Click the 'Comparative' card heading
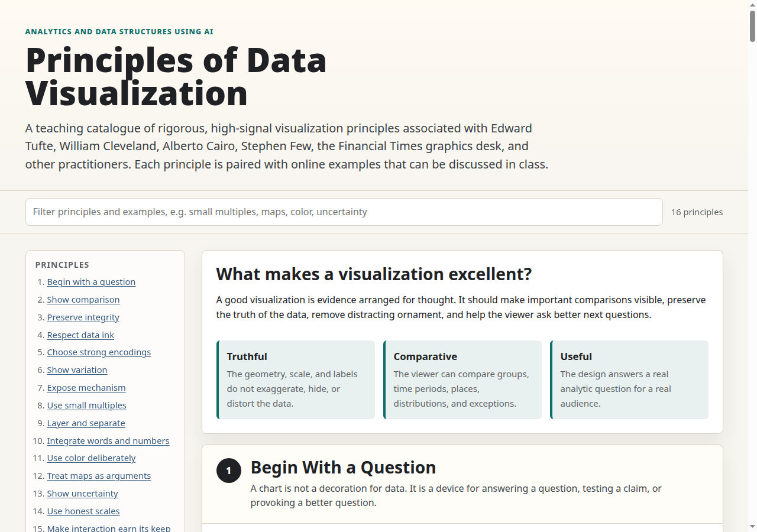The width and height of the screenshot is (757, 532). pyautogui.click(x=425, y=356)
